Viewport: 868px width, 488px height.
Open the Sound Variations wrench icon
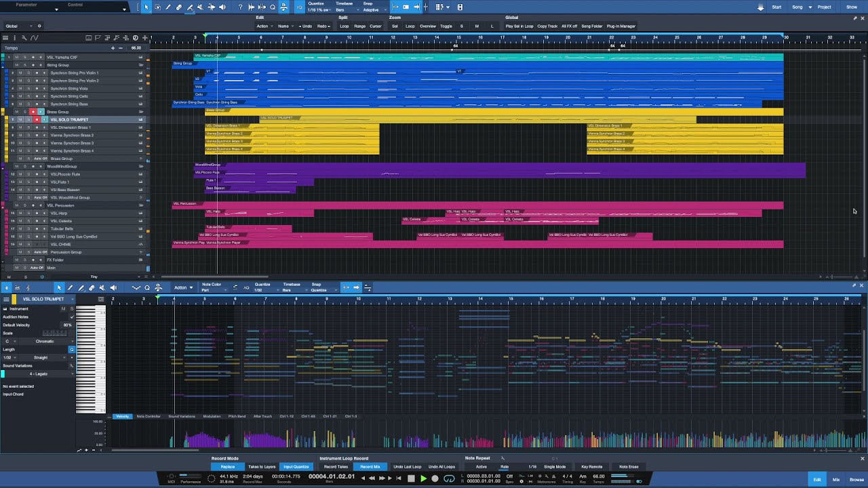[x=71, y=366]
